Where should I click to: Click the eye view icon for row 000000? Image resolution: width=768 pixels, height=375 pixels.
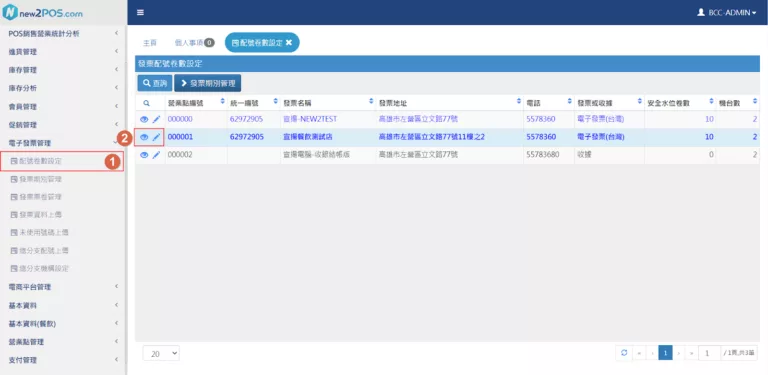[144, 119]
